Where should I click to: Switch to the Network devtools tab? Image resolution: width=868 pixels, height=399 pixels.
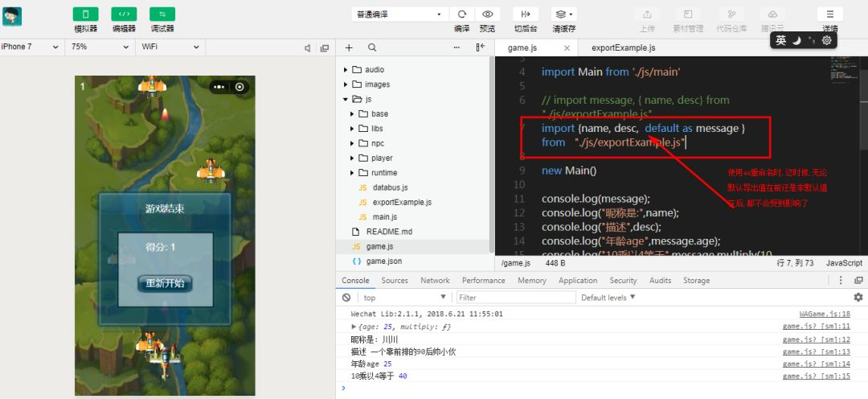435,281
